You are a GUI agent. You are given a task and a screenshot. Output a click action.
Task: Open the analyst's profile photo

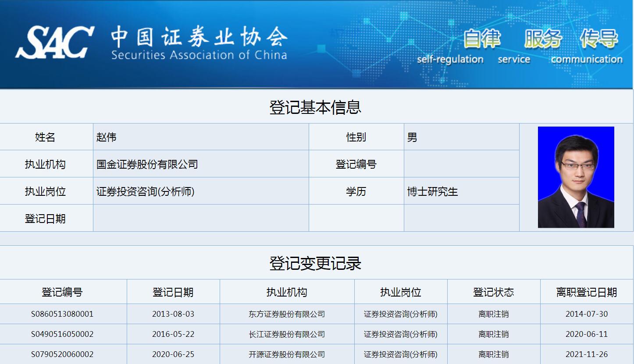pos(576,178)
